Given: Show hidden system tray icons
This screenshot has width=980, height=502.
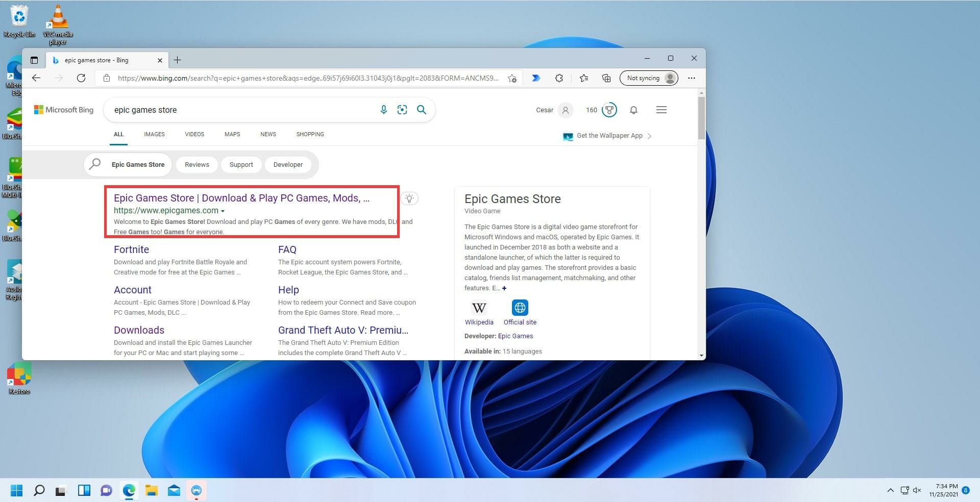Looking at the screenshot, I should pos(890,490).
